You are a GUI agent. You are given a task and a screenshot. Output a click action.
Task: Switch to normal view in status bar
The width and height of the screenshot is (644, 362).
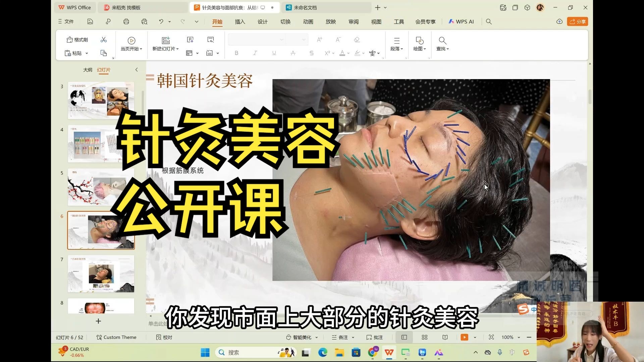[404, 338]
